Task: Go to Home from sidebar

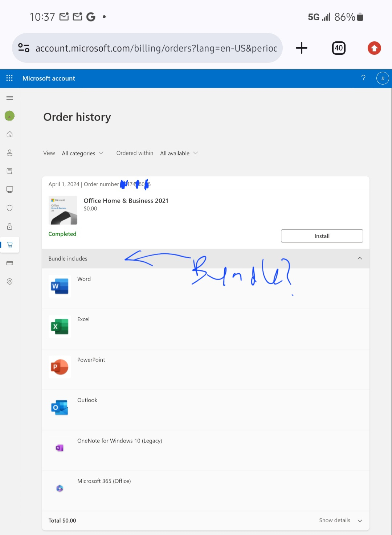Action: [x=10, y=134]
